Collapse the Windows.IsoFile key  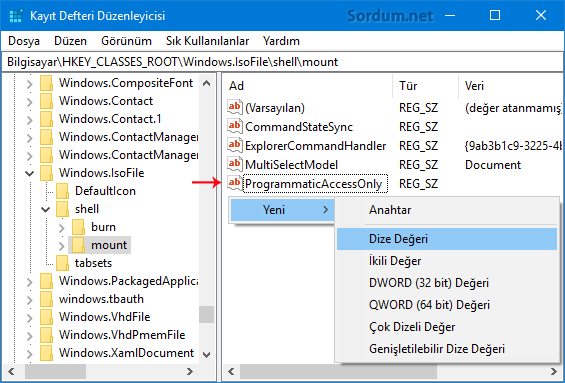coord(30,174)
